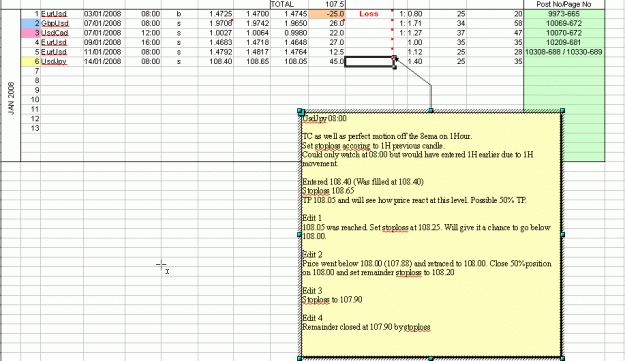Screen dimensions: 625x361
Task: Click the result cell 45.0
Action: [x=327, y=62]
